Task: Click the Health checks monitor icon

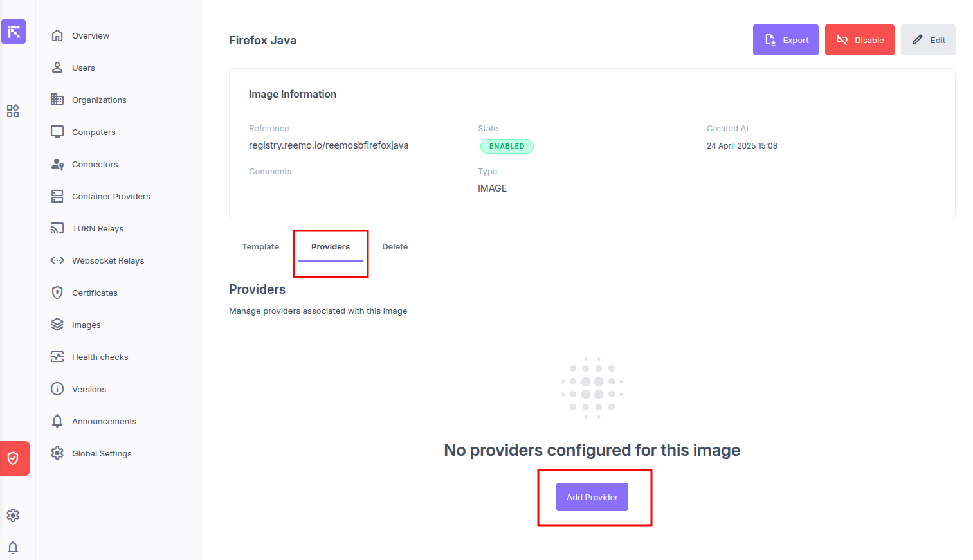Action: (57, 357)
